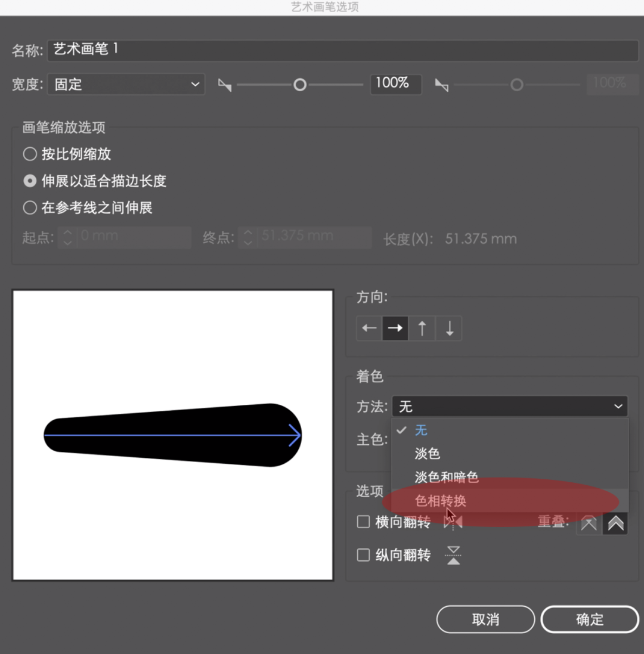The image size is (644, 654).
Task: Select the right arrow direction icon
Action: point(395,328)
